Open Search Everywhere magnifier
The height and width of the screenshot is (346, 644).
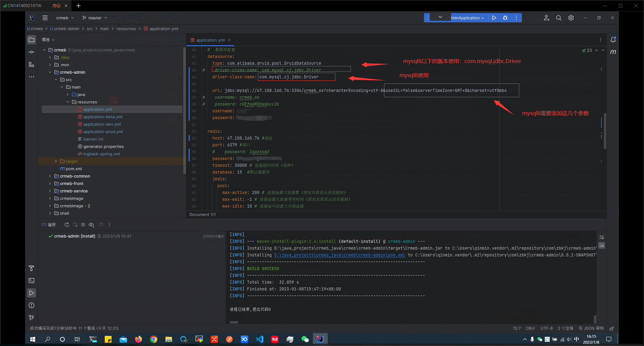tap(559, 18)
